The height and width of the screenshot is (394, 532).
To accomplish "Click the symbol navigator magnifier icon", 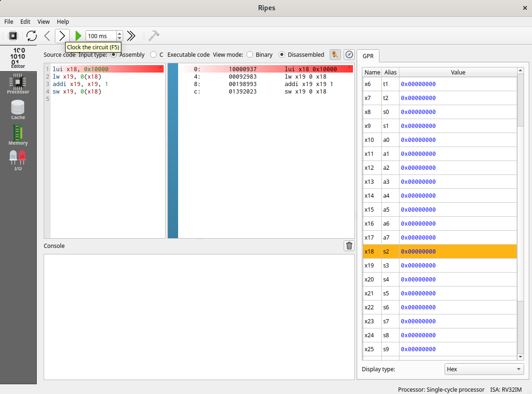I will [x=335, y=54].
